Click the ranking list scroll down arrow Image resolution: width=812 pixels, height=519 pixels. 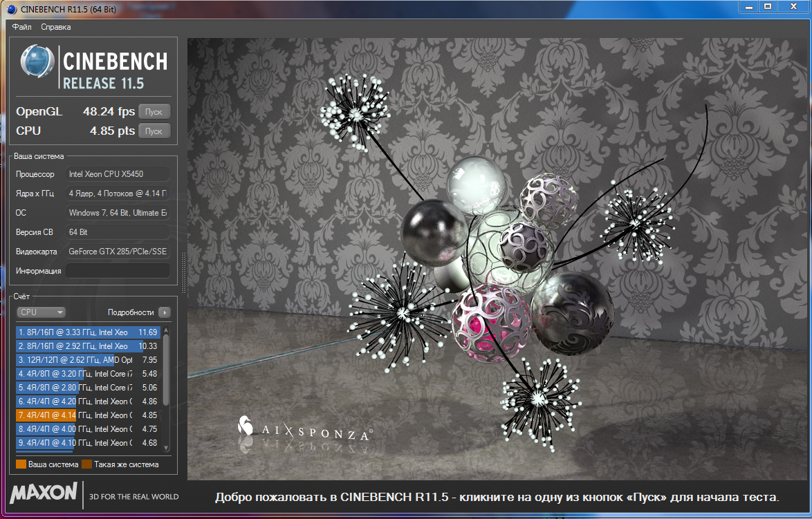click(x=166, y=448)
